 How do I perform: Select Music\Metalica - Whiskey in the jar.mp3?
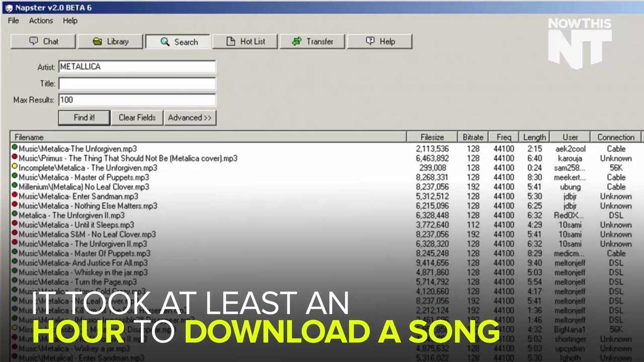tap(83, 273)
